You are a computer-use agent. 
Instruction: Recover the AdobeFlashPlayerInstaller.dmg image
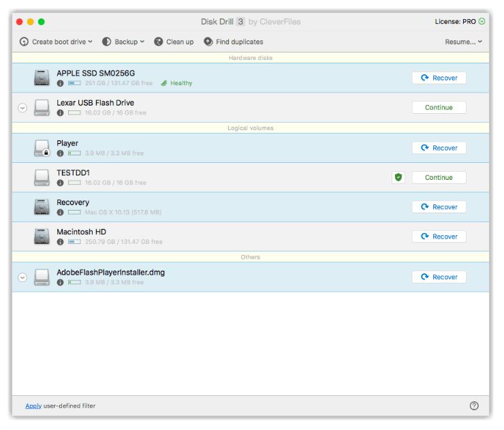click(439, 277)
